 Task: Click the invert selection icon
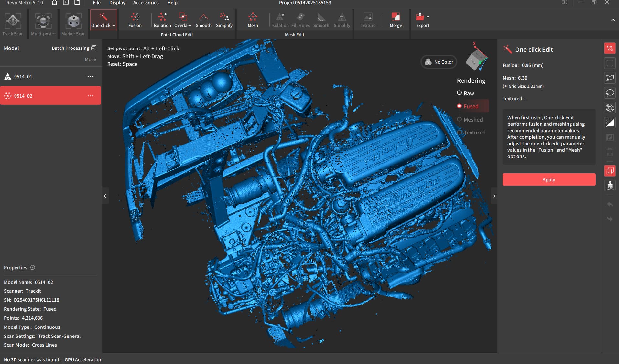(x=610, y=123)
